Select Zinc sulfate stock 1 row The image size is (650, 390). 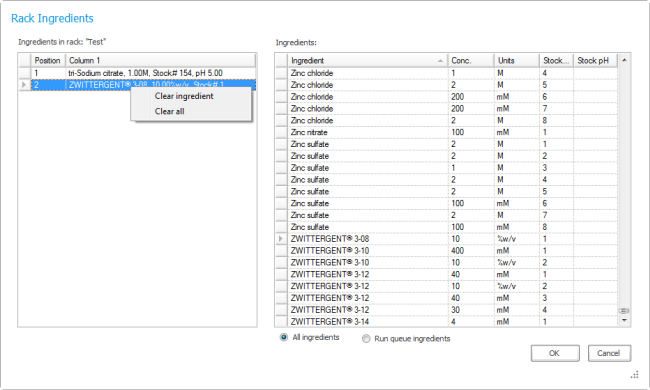[x=447, y=144]
